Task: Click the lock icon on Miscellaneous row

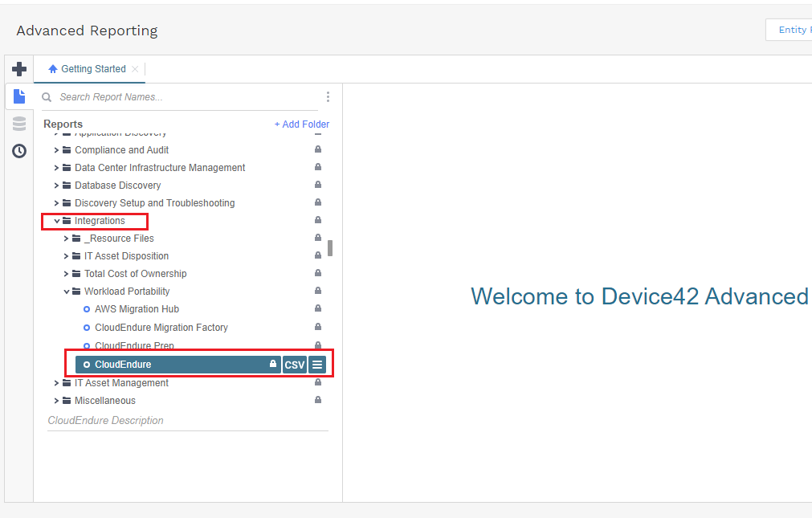Action: click(x=318, y=399)
